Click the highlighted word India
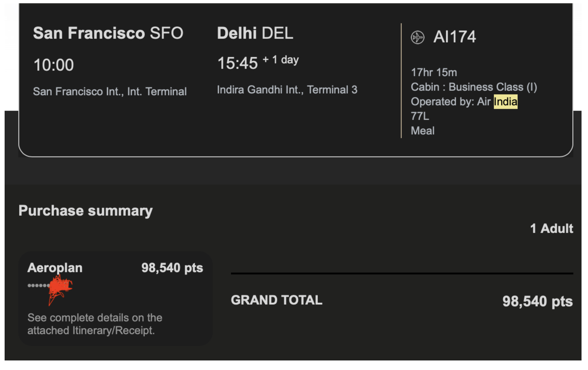The width and height of the screenshot is (588, 370). 505,102
